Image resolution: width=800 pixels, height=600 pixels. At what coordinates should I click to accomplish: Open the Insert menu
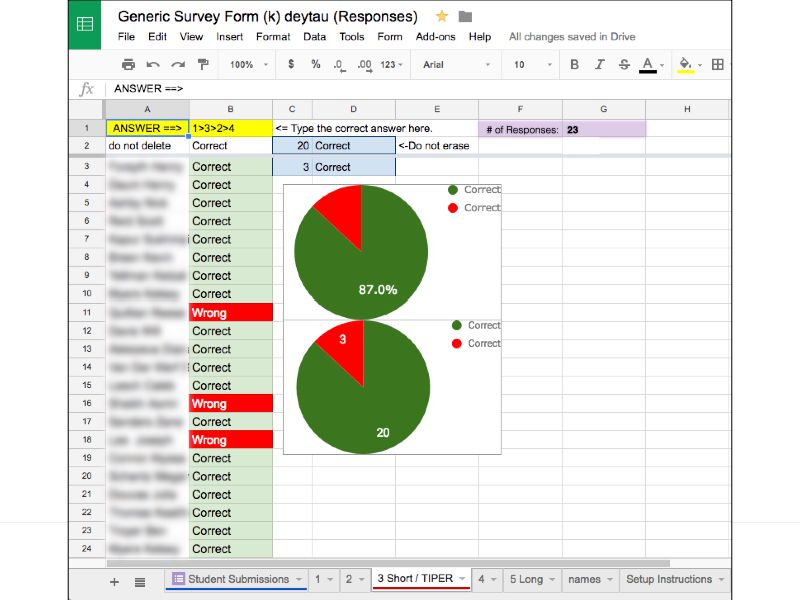[229, 36]
